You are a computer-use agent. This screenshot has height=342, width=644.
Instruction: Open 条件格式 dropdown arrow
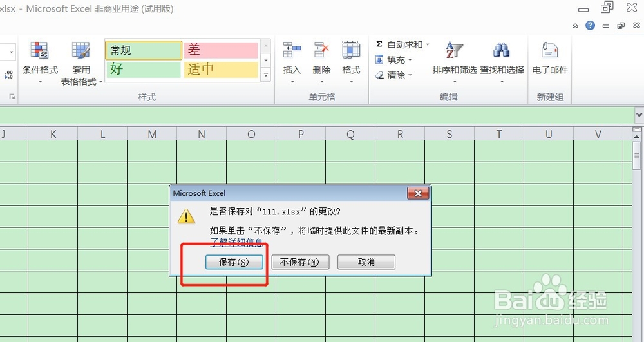pyautogui.click(x=40, y=82)
